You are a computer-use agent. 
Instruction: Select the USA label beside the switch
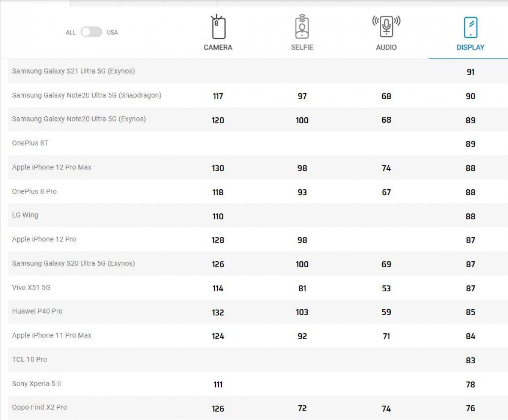tap(112, 33)
